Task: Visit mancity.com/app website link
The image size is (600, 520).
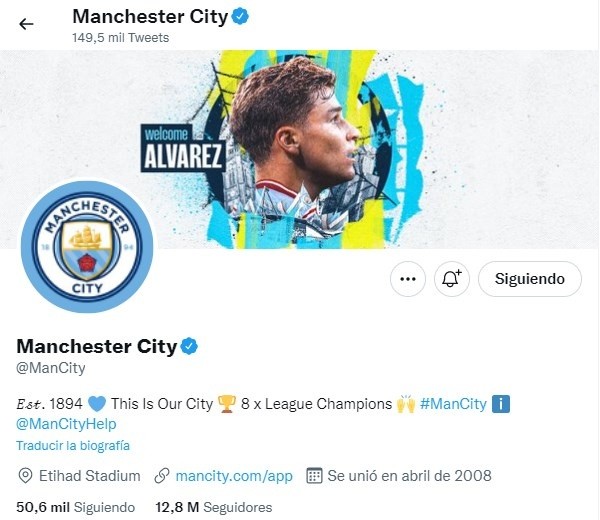Action: pos(234,476)
